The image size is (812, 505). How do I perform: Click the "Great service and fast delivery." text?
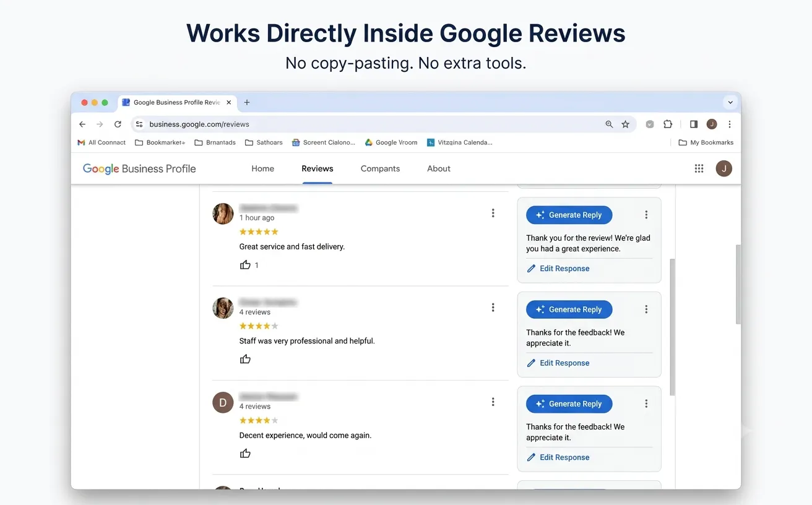[292, 246]
